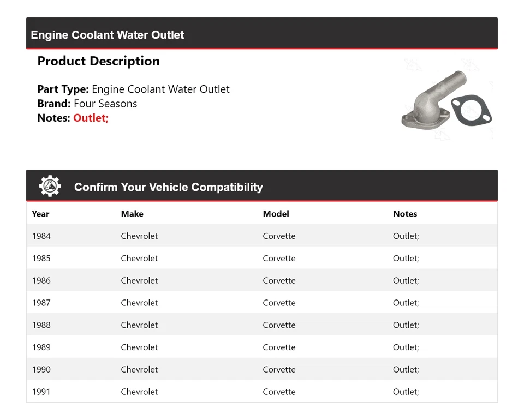Click the Year column header
524x420 pixels.
40,214
